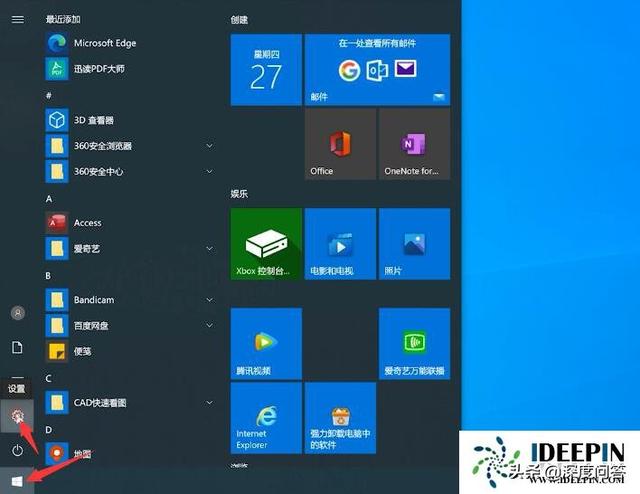Screen dimensions: 640x494
Task: Open the Xbox 控制台 tile
Action: tap(266, 244)
